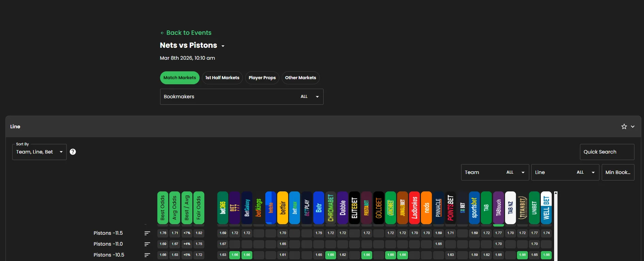Open the Team filter dropdown
This screenshot has width=644, height=261.
pyautogui.click(x=495, y=172)
